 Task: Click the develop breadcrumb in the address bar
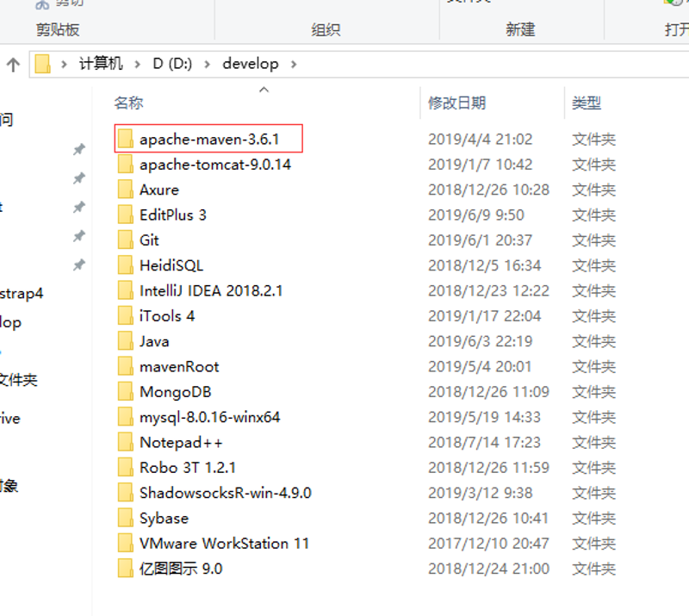tap(251, 64)
